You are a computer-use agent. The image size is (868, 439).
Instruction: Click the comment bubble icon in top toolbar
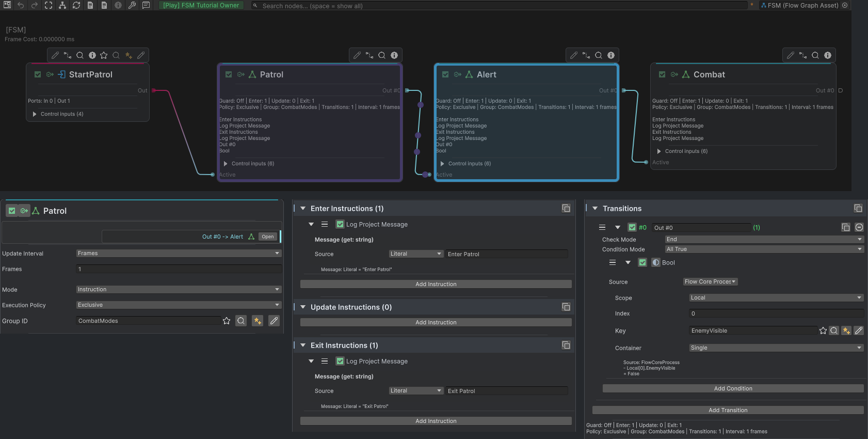pyautogui.click(x=146, y=5)
